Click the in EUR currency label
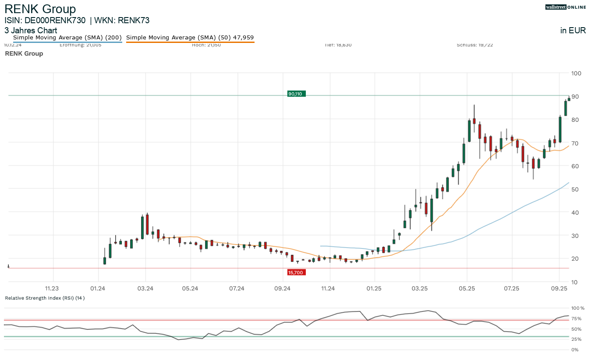This screenshot has height=364, width=591. 573,31
